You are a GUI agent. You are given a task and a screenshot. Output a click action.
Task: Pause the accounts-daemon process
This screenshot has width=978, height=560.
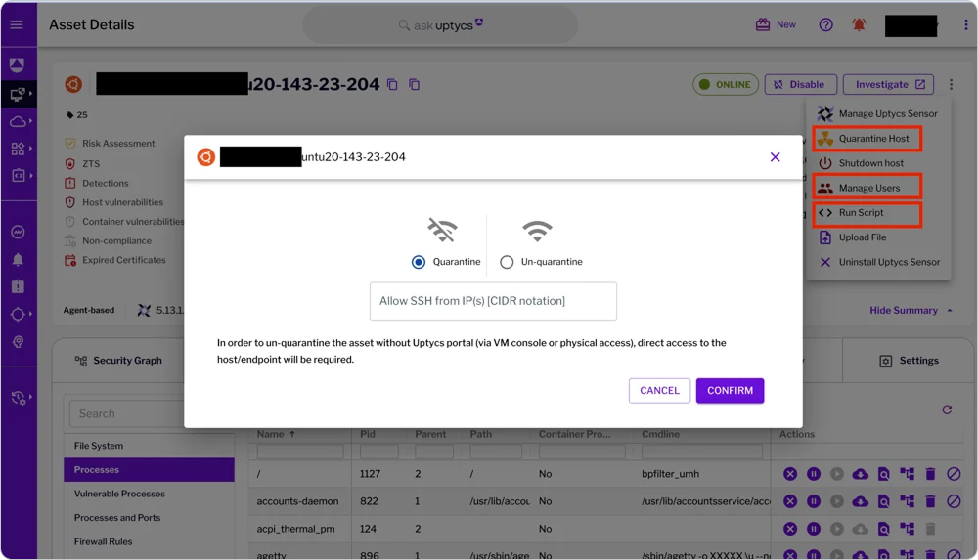point(814,501)
